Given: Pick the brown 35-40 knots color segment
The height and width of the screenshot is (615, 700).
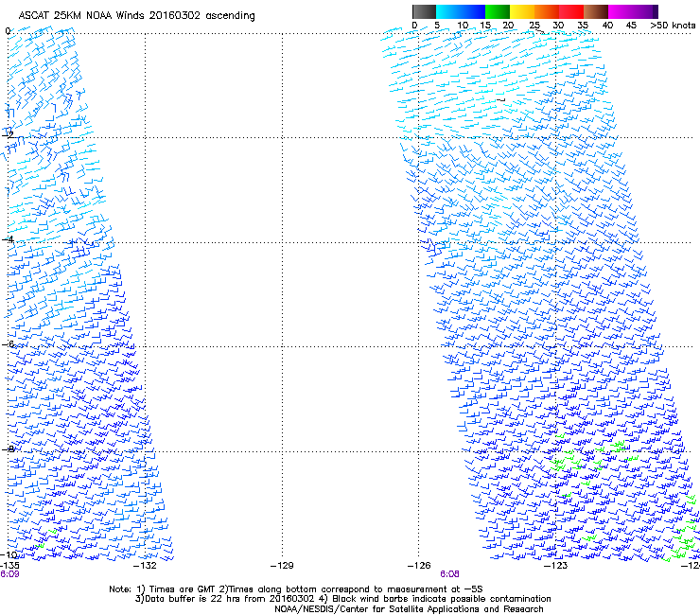Looking at the screenshot, I should point(596,11).
